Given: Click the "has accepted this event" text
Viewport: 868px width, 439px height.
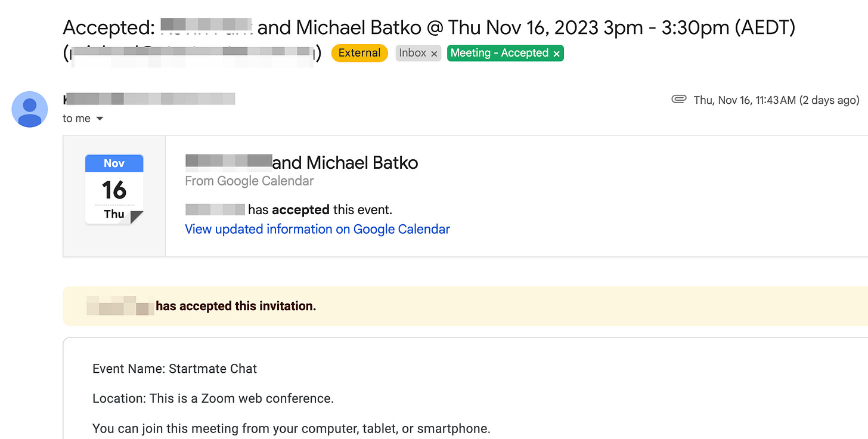Looking at the screenshot, I should [320, 209].
